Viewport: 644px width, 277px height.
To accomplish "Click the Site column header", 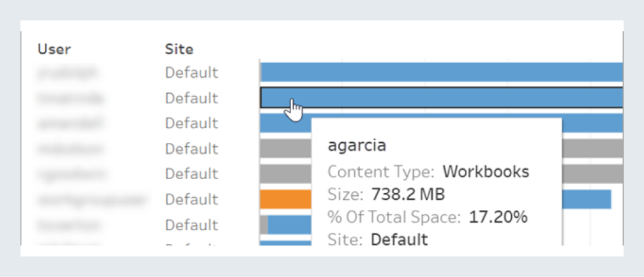I will pos(179,49).
